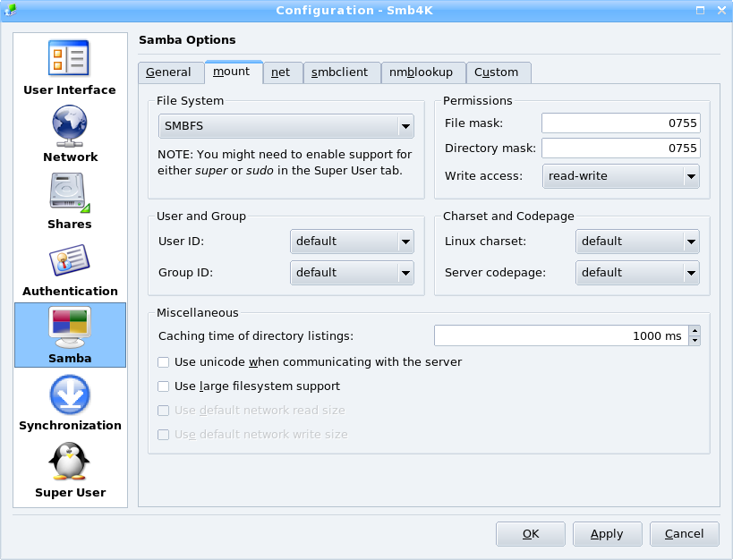
Task: Open the User Interface settings icon
Action: click(69, 58)
